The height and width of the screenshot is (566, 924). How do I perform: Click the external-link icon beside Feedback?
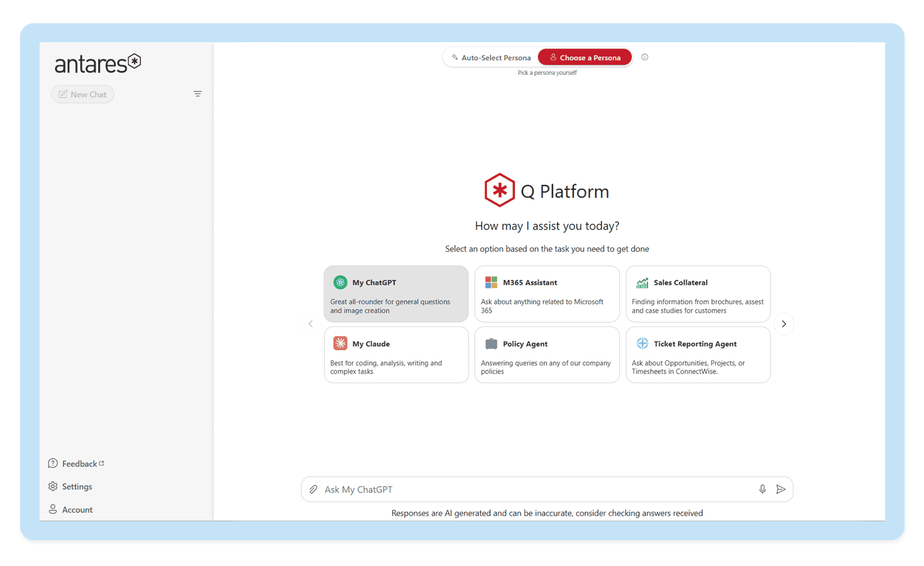[102, 463]
